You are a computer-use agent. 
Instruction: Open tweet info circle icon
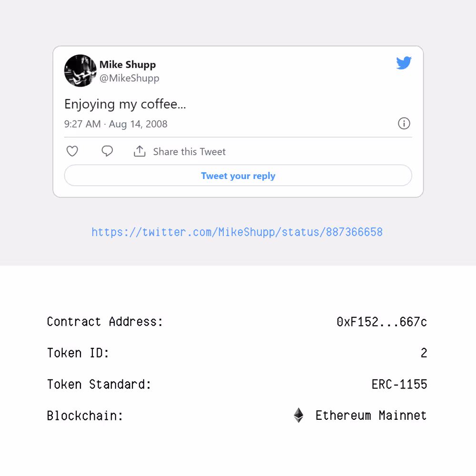pyautogui.click(x=404, y=124)
